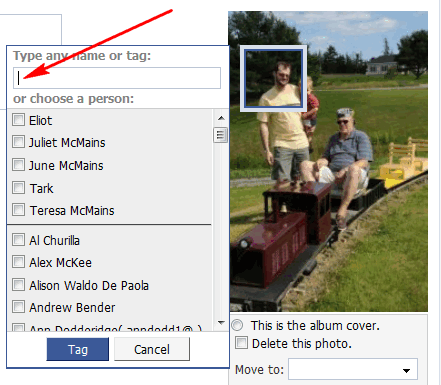
Task: Check 'Delete this photo' checkbox
Action: click(x=241, y=343)
